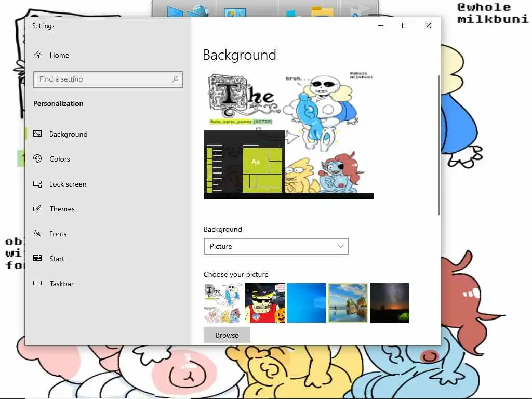Click the magnifier icon in the search box
This screenshot has height=399, width=532.
175,79
